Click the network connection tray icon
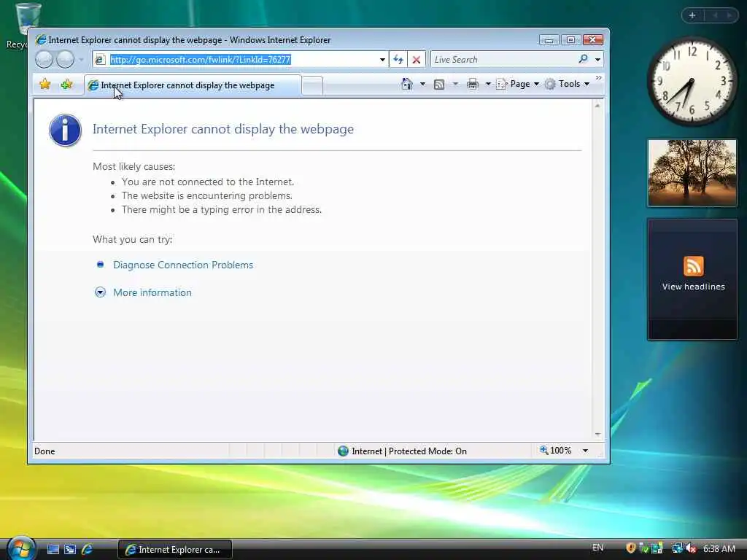The image size is (747, 560). [x=677, y=548]
